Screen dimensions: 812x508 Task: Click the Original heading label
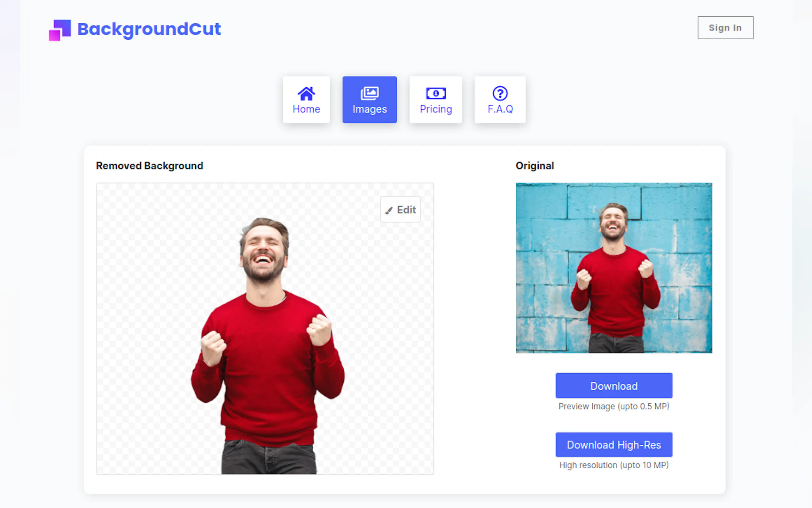click(535, 166)
